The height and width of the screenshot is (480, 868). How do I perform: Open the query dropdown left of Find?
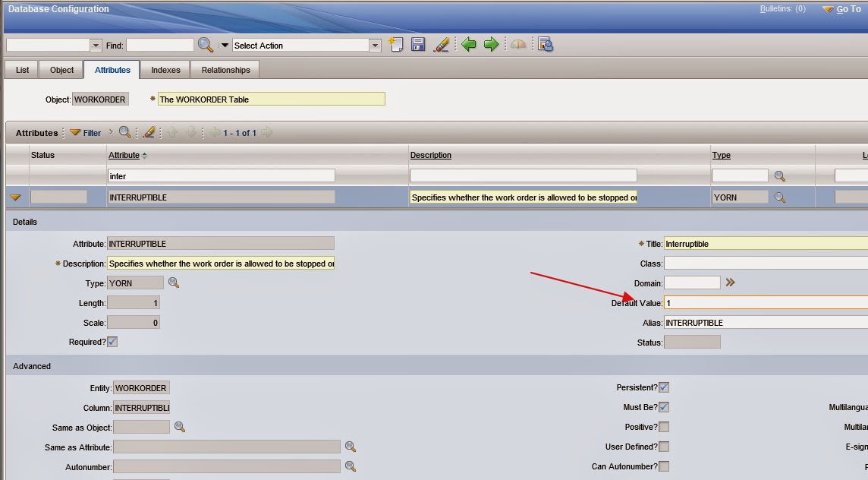95,46
